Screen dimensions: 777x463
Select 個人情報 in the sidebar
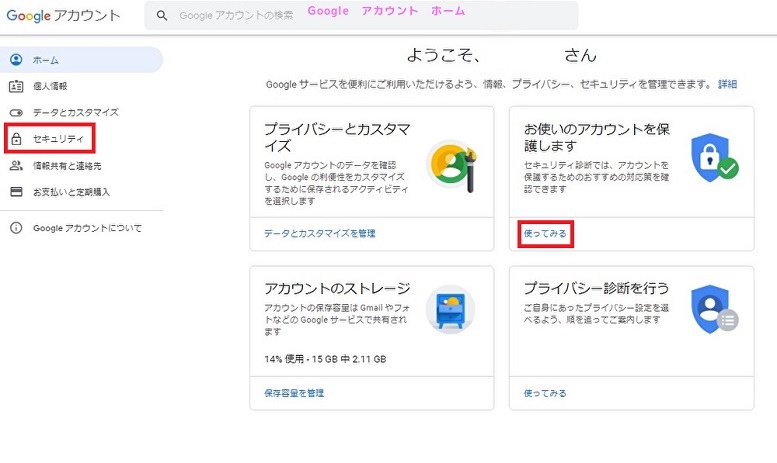(50, 86)
